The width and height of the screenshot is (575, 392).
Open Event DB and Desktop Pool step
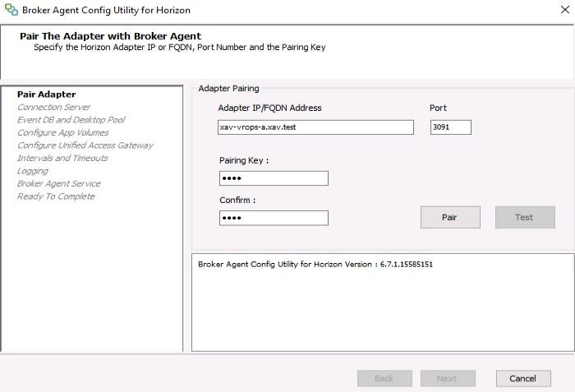coord(71,120)
